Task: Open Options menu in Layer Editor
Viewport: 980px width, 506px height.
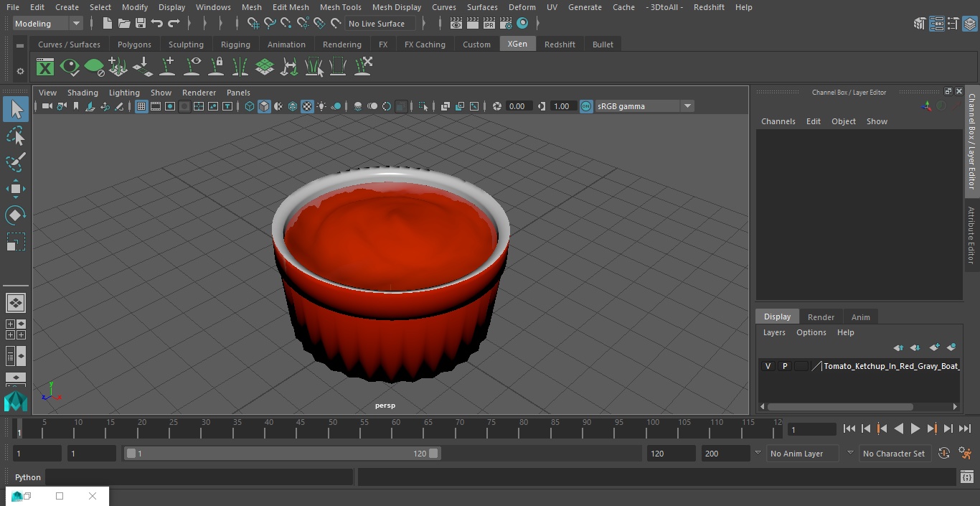Action: coord(811,332)
